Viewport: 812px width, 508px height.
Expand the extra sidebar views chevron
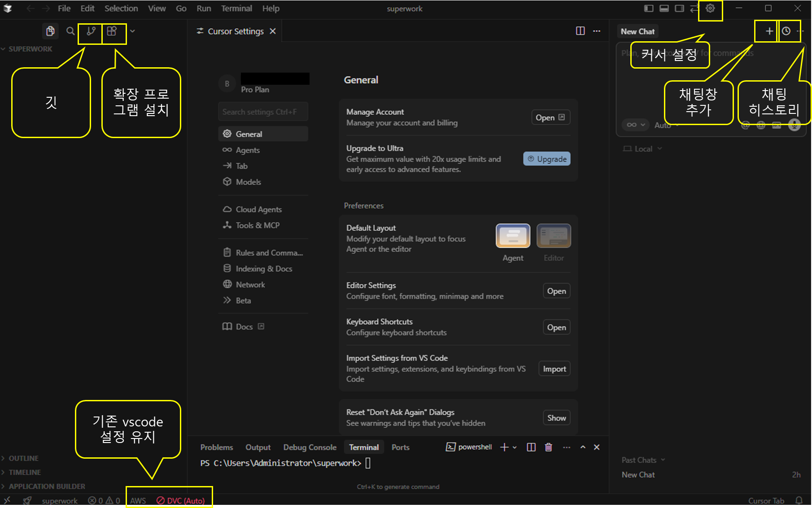132,31
